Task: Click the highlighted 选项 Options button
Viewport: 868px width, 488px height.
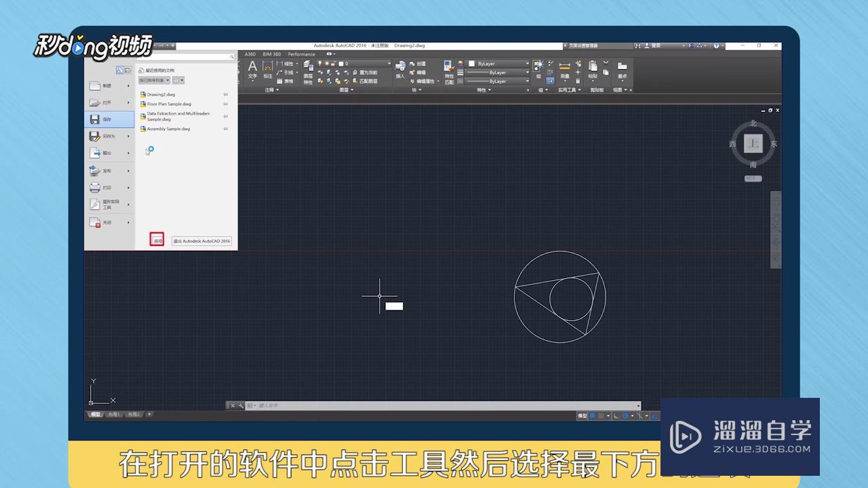Action: [157, 239]
